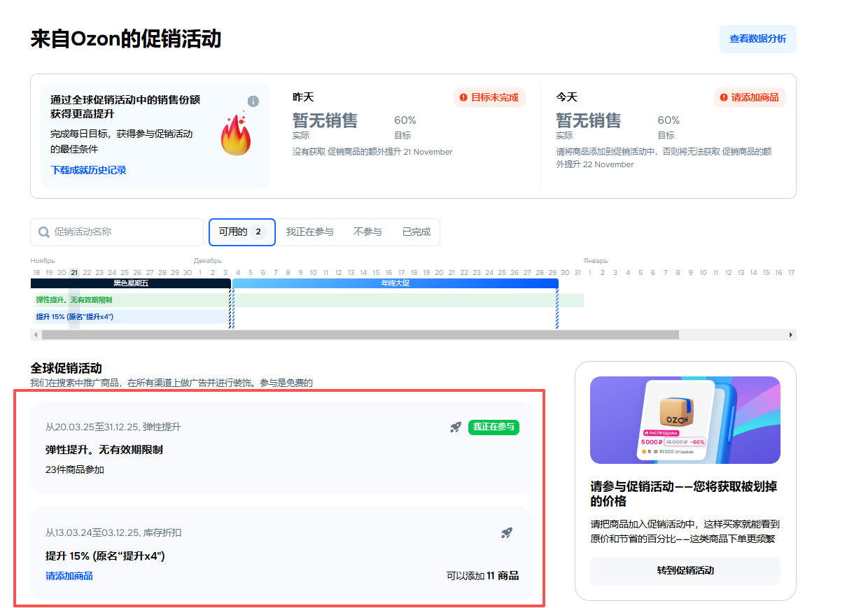Image resolution: width=868 pixels, height=608 pixels.
Task: Click the info icon in the sales share card
Action: coord(253,101)
